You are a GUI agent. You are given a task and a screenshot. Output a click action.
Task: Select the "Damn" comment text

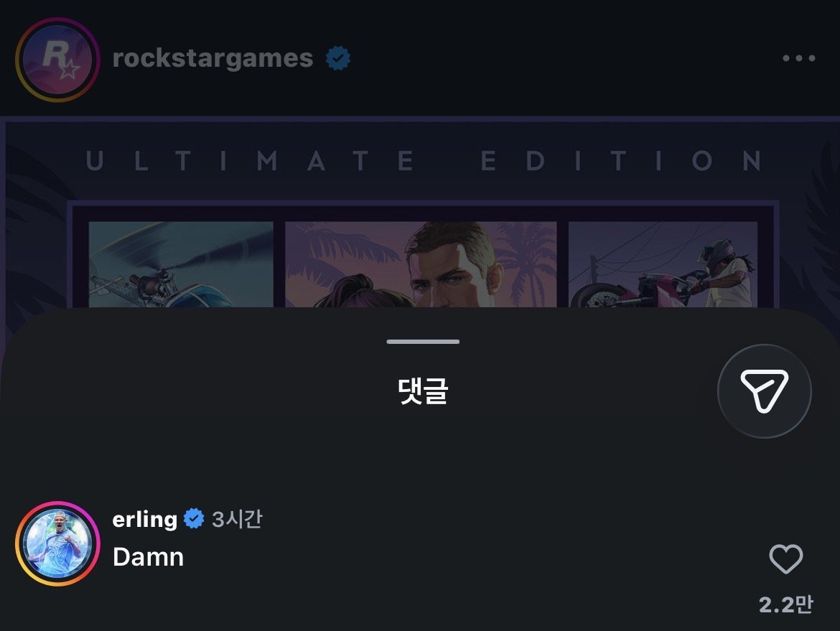149,557
